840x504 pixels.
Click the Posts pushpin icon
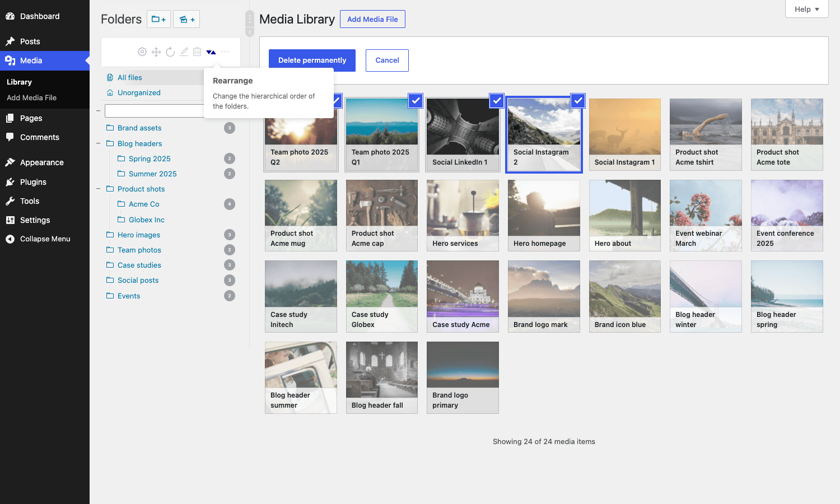coord(10,41)
